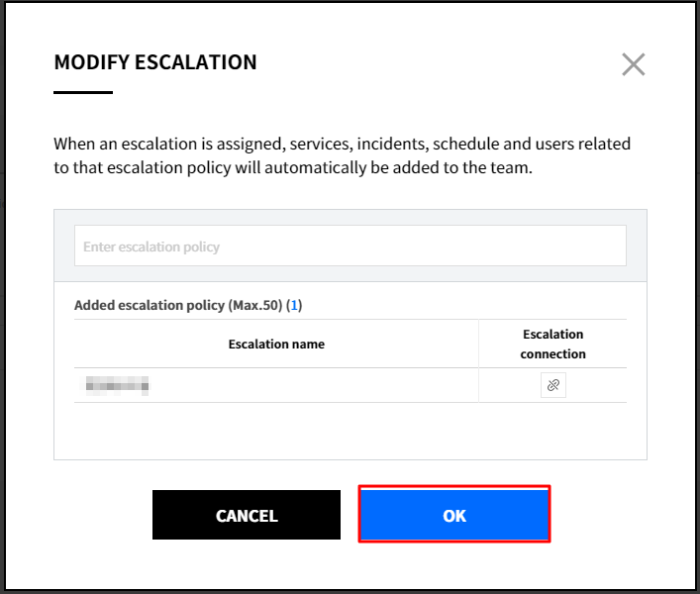Screen dimensions: 700x594
Task: Click the escalation assignment description paragraph
Action: [342, 156]
